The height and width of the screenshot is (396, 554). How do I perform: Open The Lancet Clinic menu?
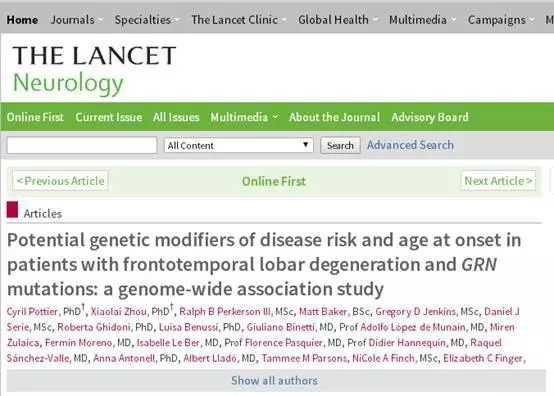click(238, 20)
